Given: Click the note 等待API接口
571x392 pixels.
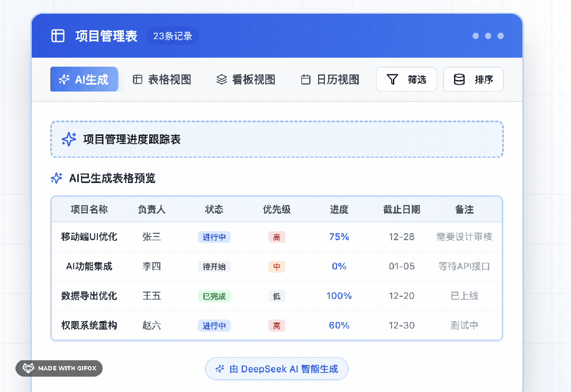Looking at the screenshot, I should pyautogui.click(x=464, y=266).
